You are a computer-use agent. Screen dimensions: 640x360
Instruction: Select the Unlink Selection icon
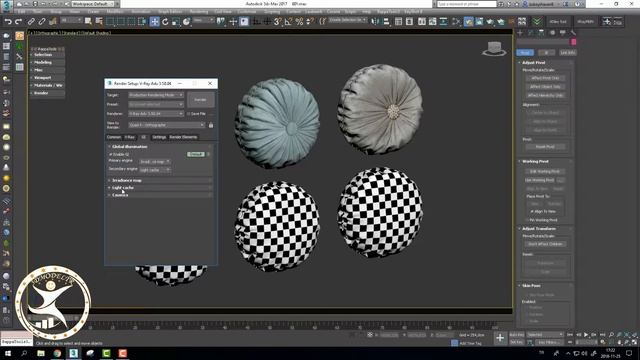coord(42,22)
